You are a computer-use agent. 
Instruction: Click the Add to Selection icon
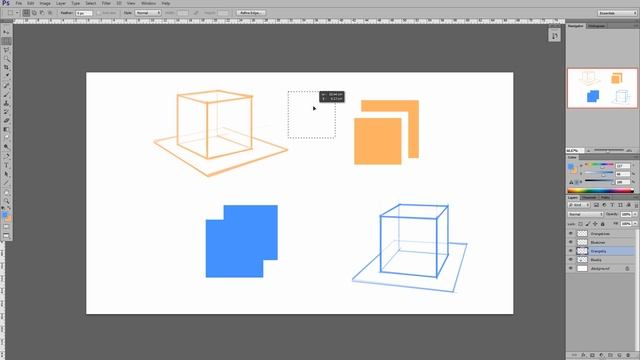tap(34, 13)
